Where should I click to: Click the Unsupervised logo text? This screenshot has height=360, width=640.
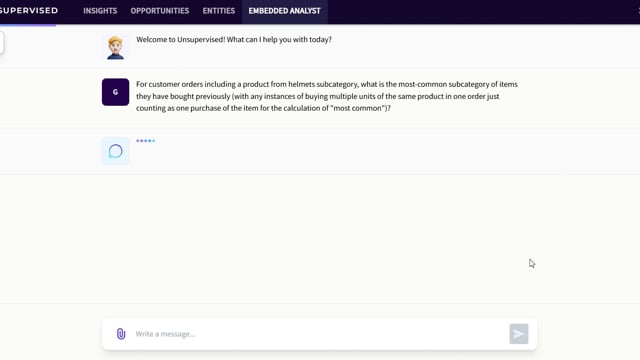tap(29, 11)
